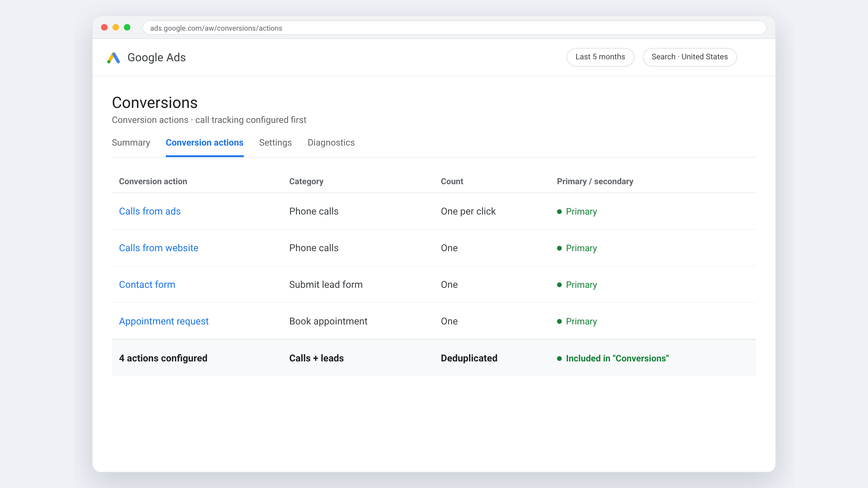Switch to the Summary tab

tap(131, 143)
